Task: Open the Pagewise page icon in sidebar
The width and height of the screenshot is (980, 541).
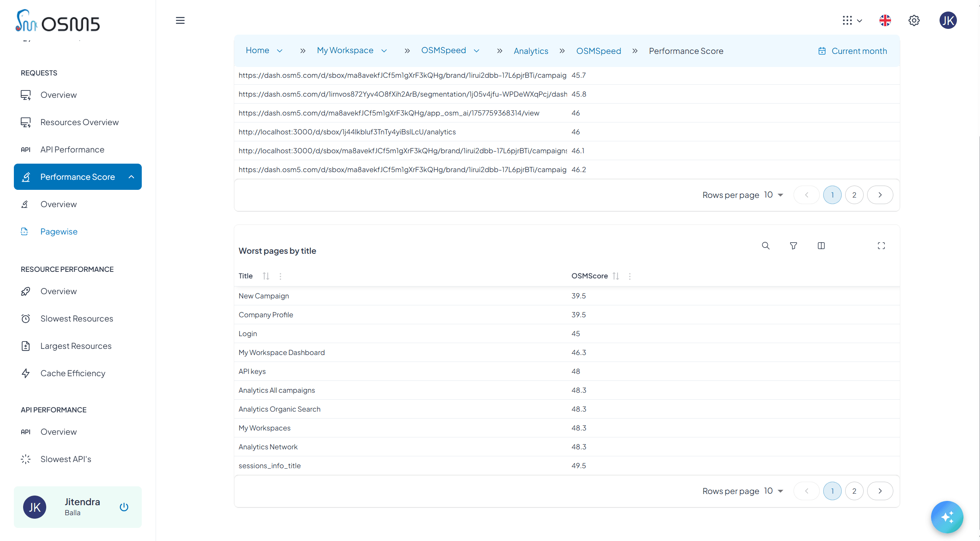Action: click(x=24, y=231)
